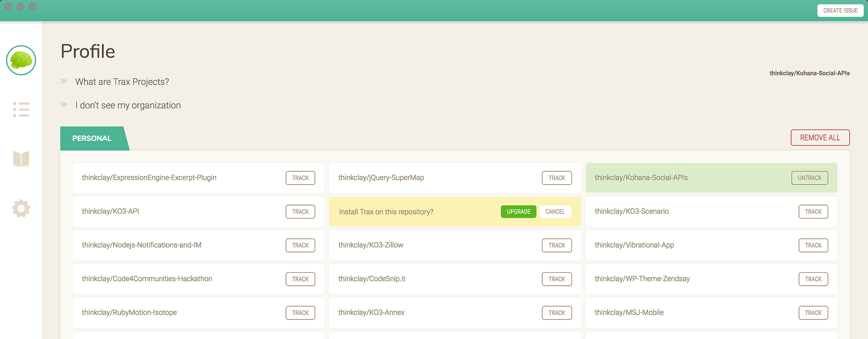Select thinkclay/RubyMotion-Isotope name text
The width and height of the screenshot is (868, 339).
129,313
